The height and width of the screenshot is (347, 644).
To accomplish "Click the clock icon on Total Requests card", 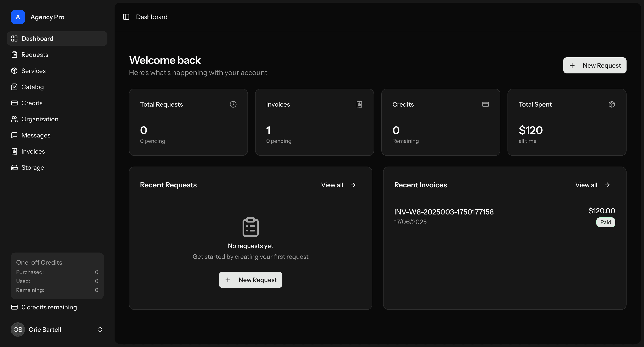I will pyautogui.click(x=233, y=104).
